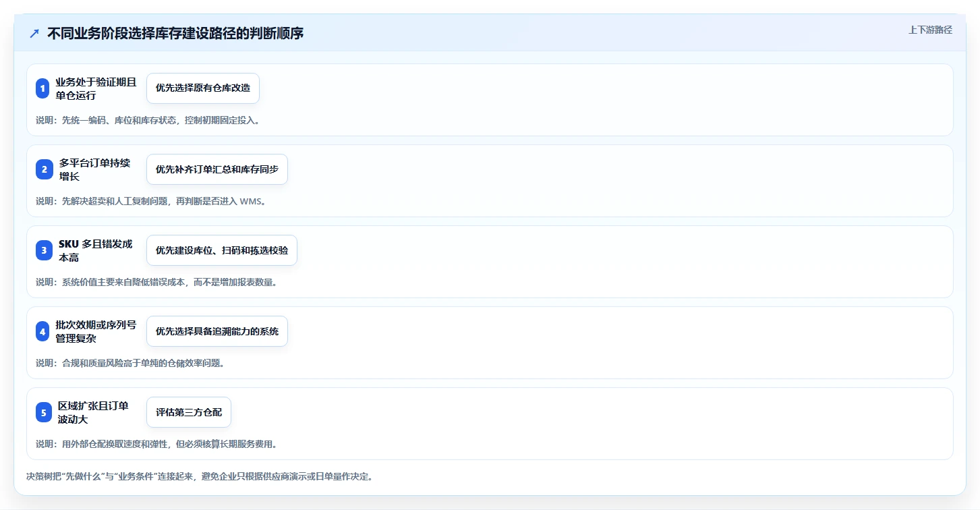Screen dimensions: 980x510
Task: Click the step 4 number badge
Action: [42, 331]
